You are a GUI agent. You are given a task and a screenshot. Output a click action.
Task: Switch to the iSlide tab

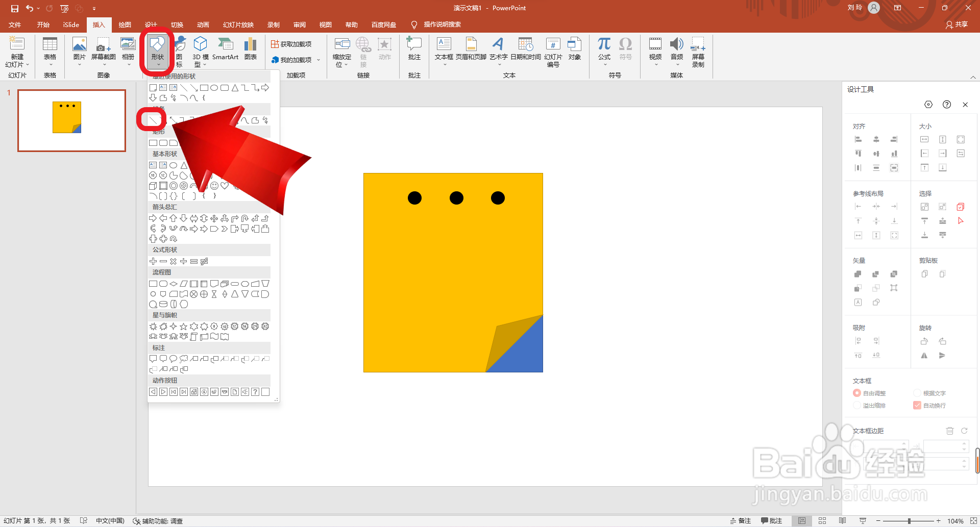[x=71, y=24]
